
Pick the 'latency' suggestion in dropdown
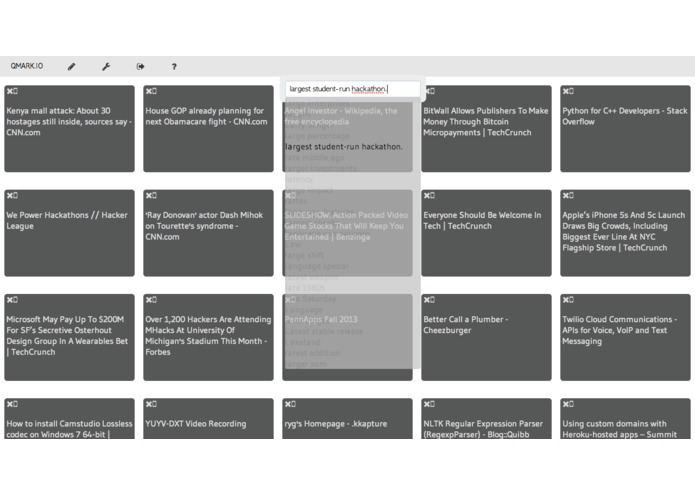point(299,179)
